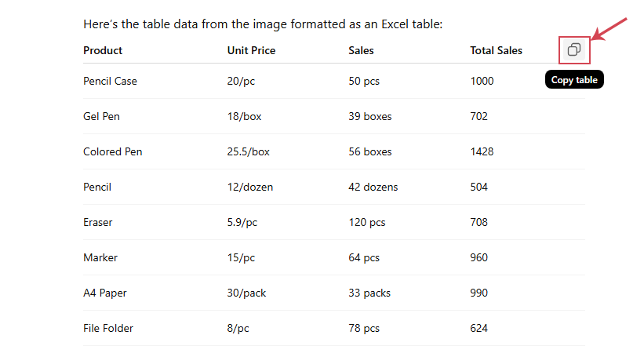Viewport: 644px width, 346px height.
Task: Click the Product column header
Action: (103, 50)
